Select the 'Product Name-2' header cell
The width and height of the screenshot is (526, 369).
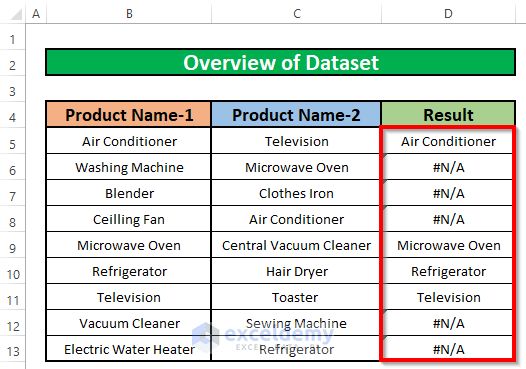click(296, 115)
